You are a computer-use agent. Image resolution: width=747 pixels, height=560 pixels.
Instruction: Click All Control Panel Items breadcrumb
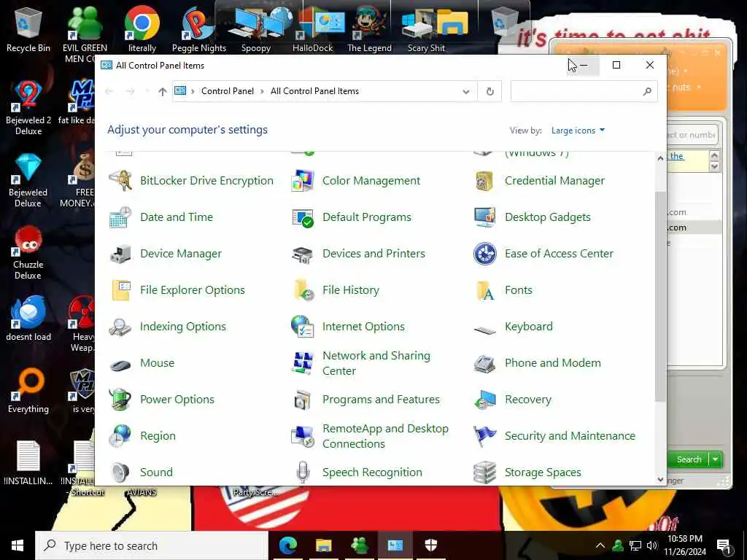[314, 91]
